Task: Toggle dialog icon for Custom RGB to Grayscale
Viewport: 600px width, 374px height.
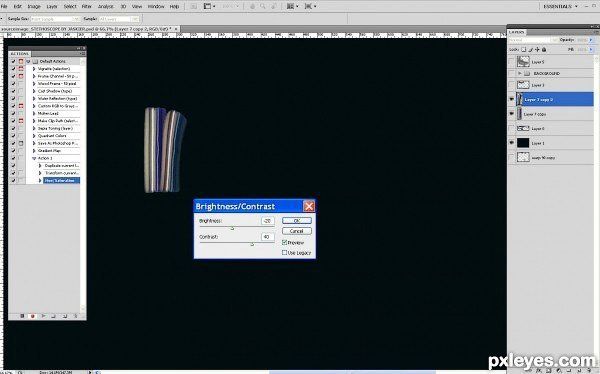Action: tap(21, 106)
